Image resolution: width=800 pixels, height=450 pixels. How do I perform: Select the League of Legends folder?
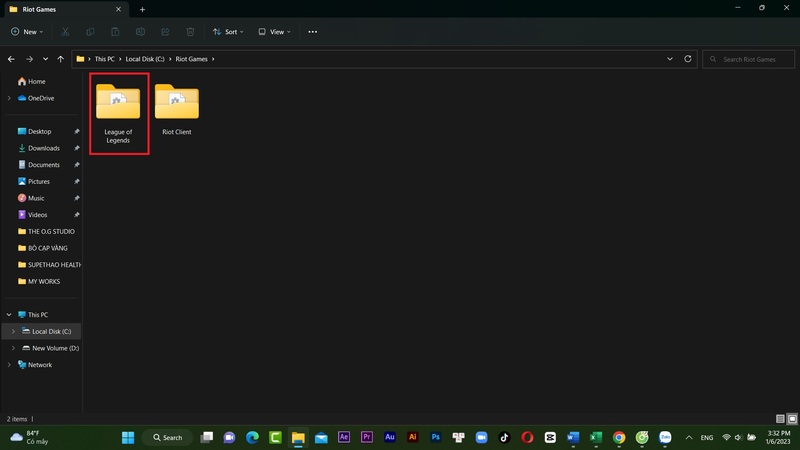pos(118,113)
